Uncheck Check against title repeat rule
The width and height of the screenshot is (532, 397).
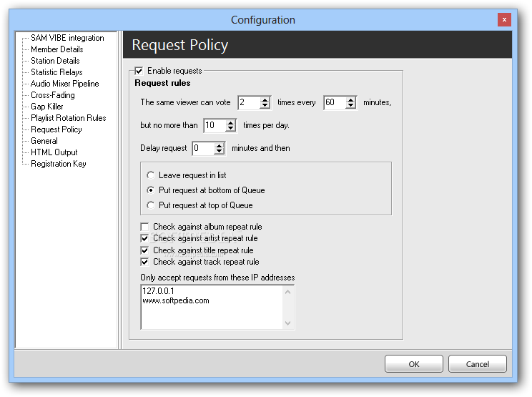[x=144, y=250]
